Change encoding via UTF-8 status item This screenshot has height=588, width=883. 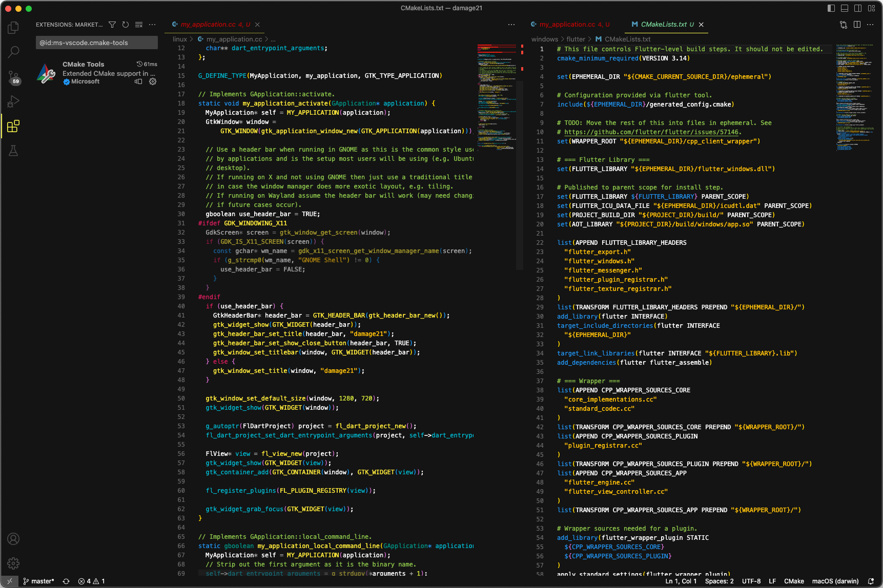(x=751, y=581)
